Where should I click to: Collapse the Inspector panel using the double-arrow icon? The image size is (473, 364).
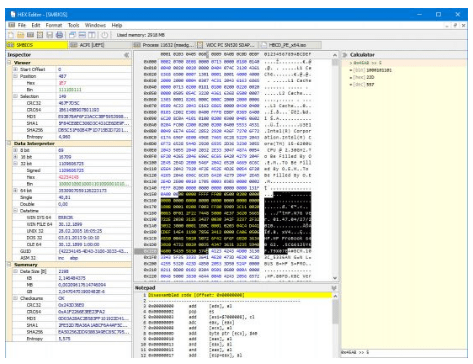(x=126, y=55)
